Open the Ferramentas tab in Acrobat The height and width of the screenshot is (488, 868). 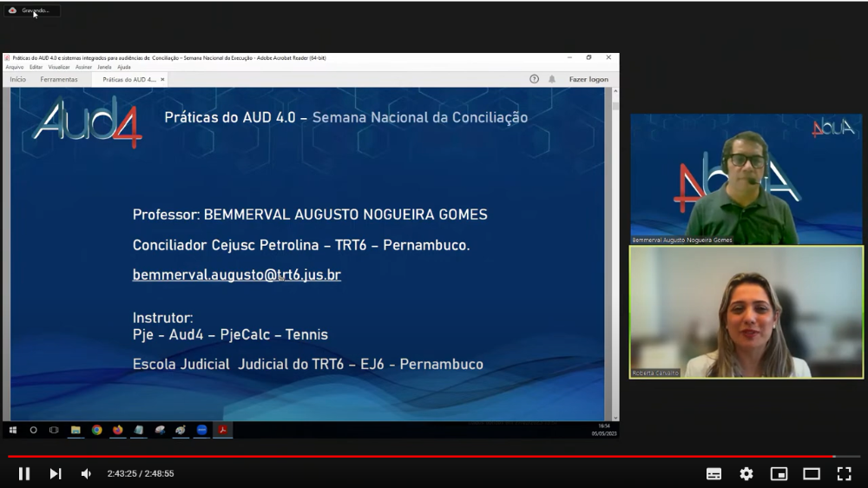pos(59,79)
